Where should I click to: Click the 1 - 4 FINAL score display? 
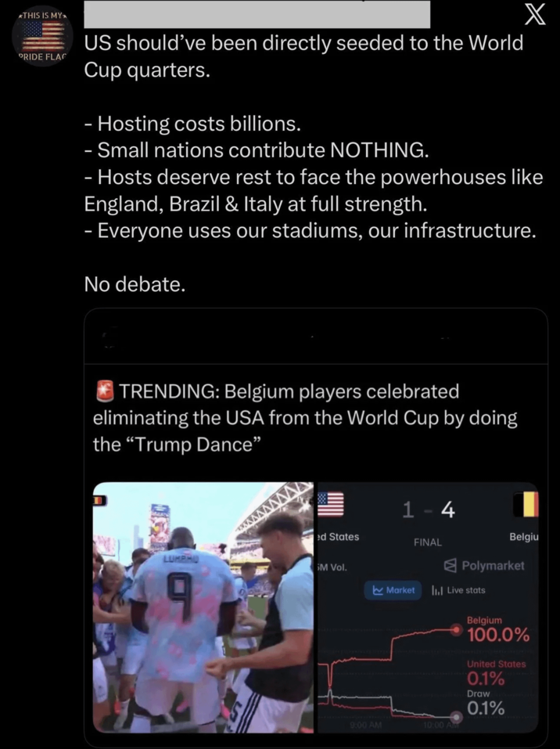[x=429, y=521]
